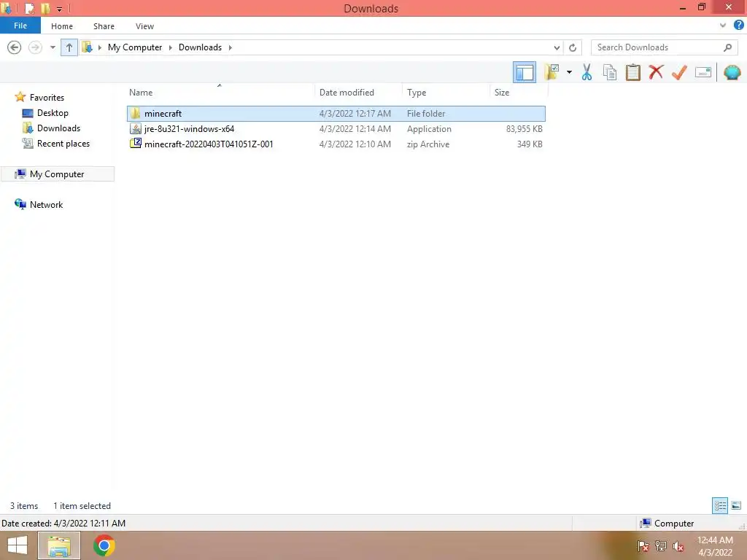Select My Computer in the navigation pane
Image resolution: width=747 pixels, height=560 pixels.
[x=58, y=174]
